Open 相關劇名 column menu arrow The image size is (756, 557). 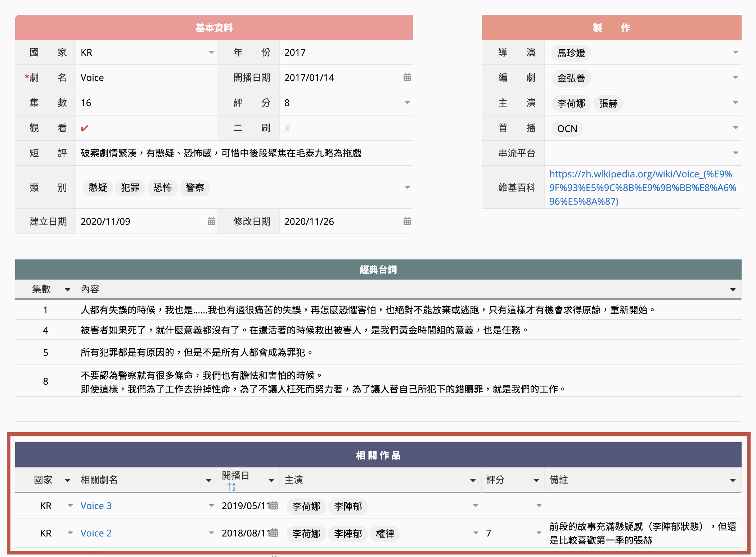point(208,480)
